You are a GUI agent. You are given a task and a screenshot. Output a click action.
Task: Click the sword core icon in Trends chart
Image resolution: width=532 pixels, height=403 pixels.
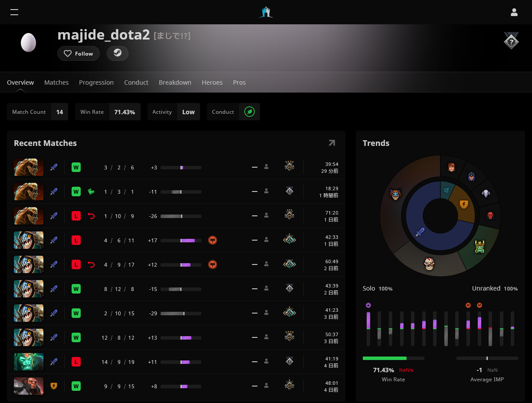point(420,232)
